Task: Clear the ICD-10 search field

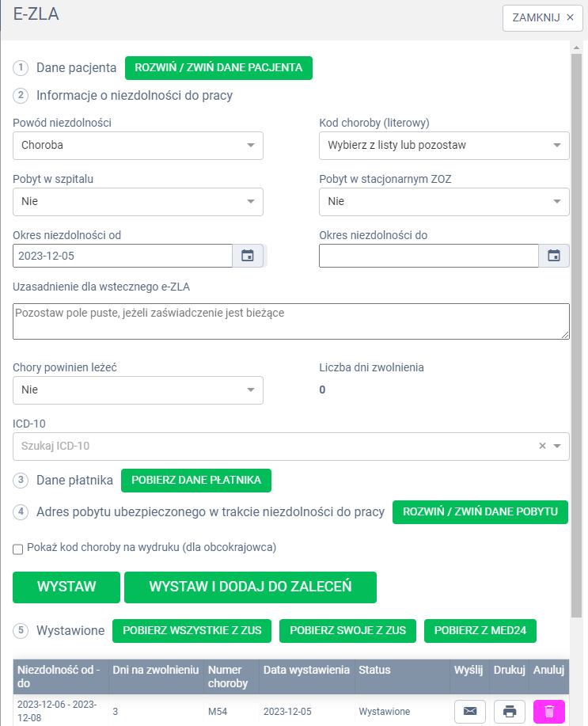Action: pyautogui.click(x=542, y=446)
